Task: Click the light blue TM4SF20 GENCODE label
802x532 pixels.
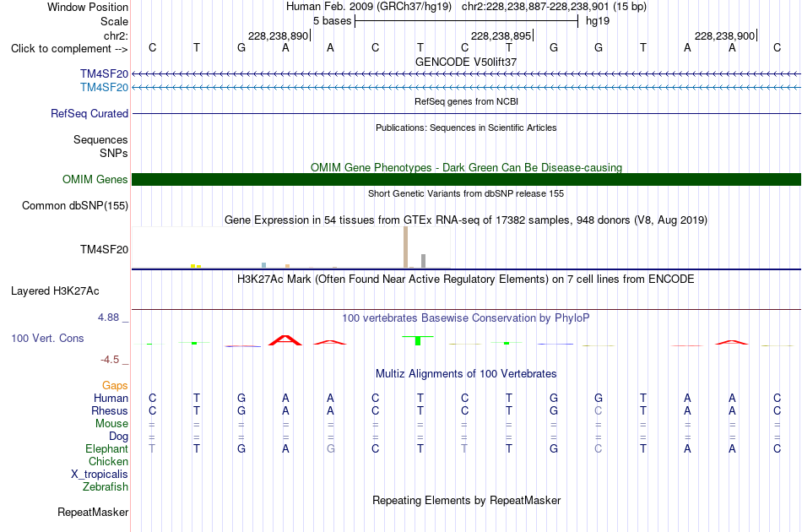Action: pyautogui.click(x=104, y=88)
